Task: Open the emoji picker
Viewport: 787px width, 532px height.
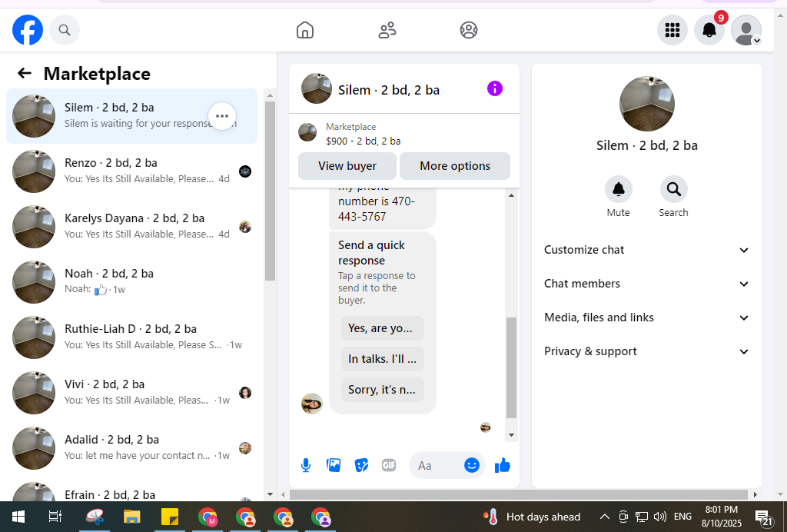Action: click(x=471, y=465)
